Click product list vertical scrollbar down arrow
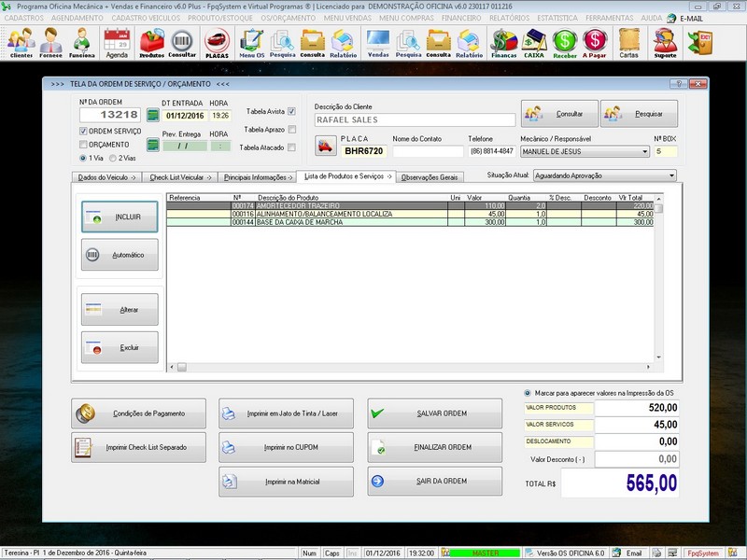This screenshot has width=747, height=560. 658,357
